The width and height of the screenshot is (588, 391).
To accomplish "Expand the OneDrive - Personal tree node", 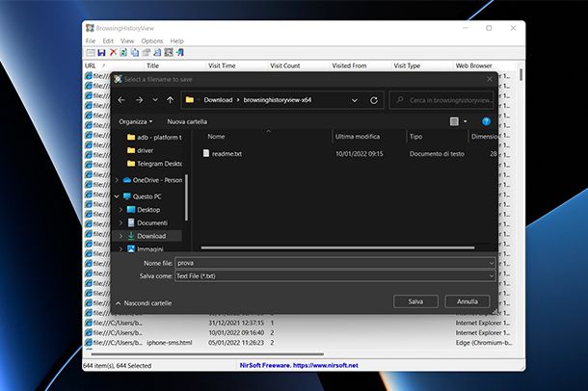I will 117,180.
